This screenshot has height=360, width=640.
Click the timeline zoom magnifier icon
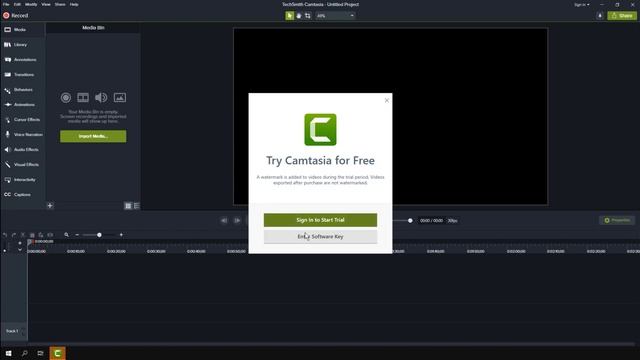[67, 235]
